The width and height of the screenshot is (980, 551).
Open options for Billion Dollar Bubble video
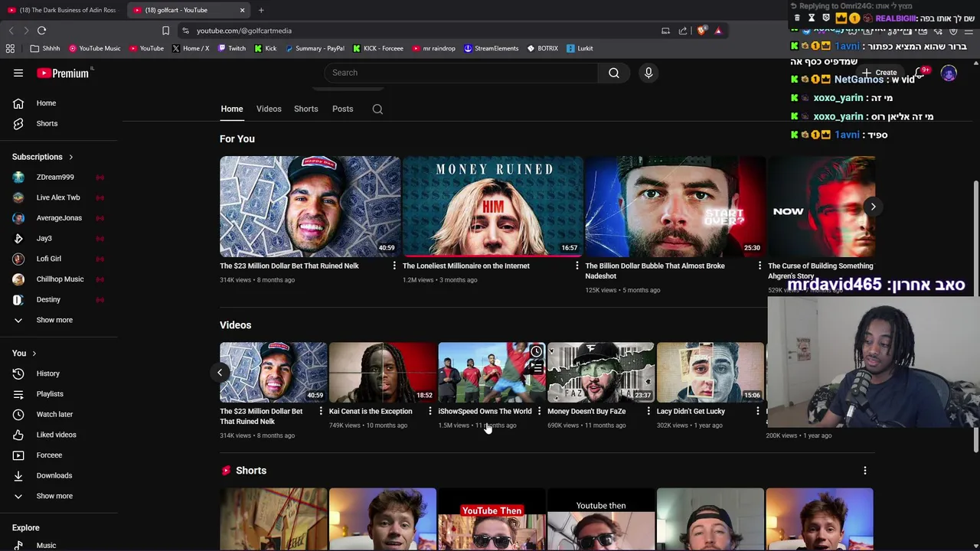[759, 266]
